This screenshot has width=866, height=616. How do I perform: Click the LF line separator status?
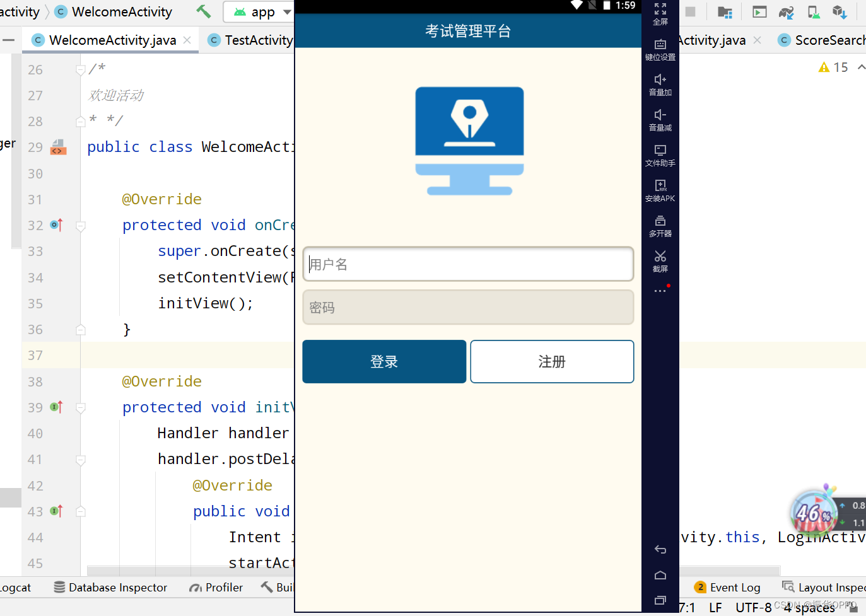[x=715, y=607]
